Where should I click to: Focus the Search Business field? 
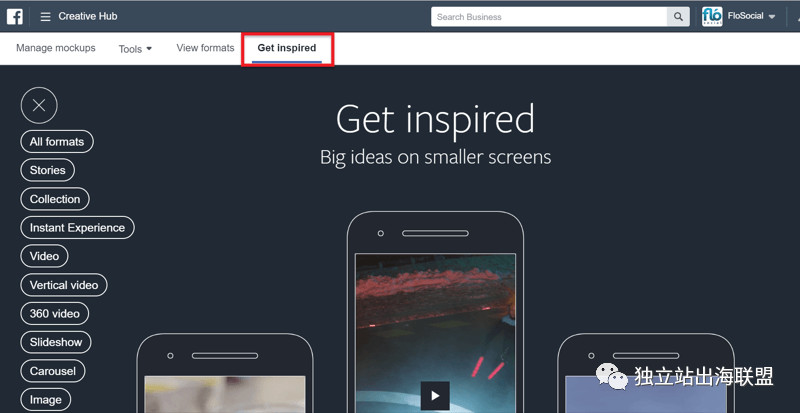[549, 17]
